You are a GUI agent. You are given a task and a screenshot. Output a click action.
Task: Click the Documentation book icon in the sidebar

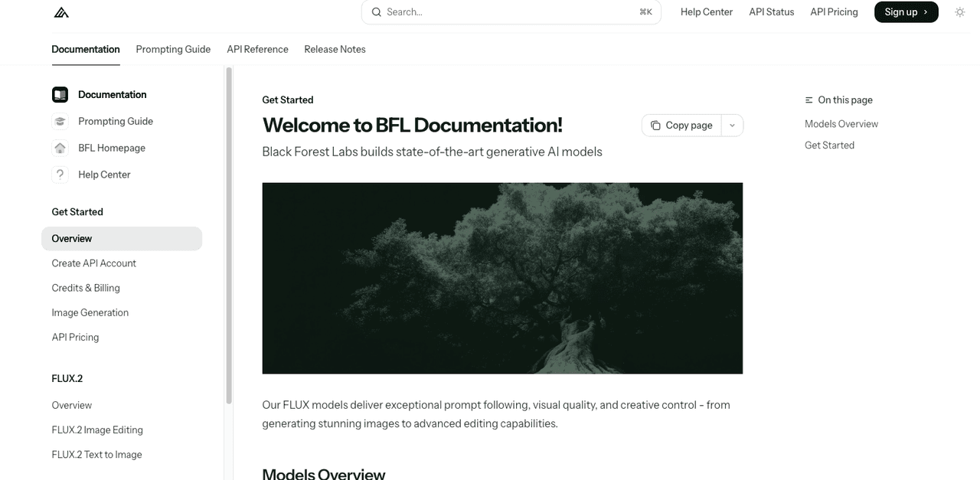(x=60, y=95)
